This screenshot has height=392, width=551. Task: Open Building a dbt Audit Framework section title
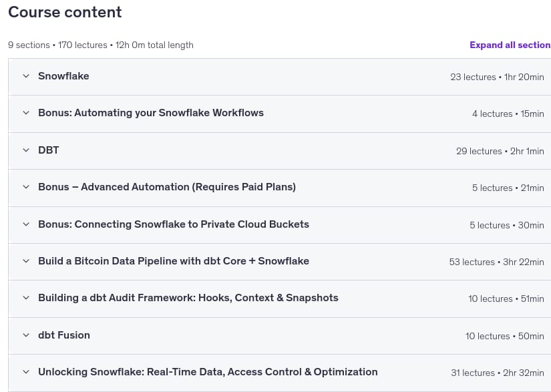[188, 298]
